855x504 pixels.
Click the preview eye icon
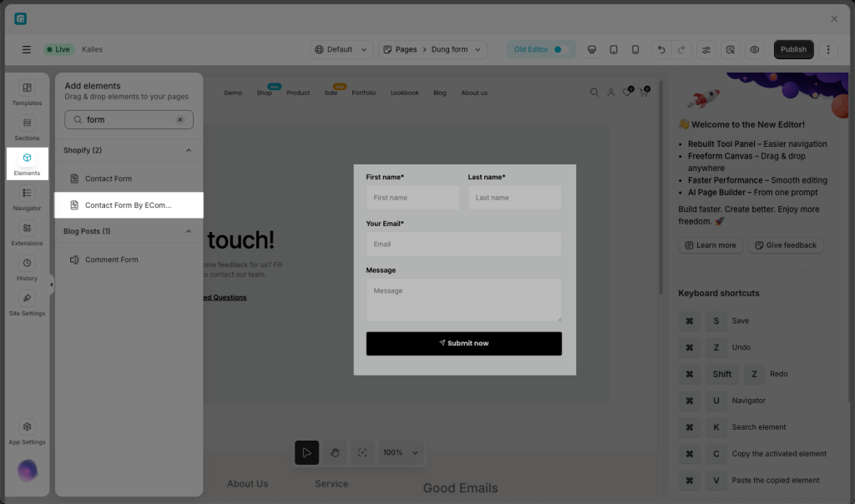click(x=754, y=49)
